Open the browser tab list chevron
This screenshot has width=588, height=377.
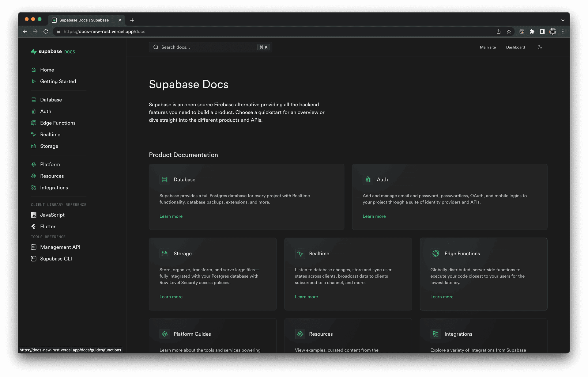point(563,20)
